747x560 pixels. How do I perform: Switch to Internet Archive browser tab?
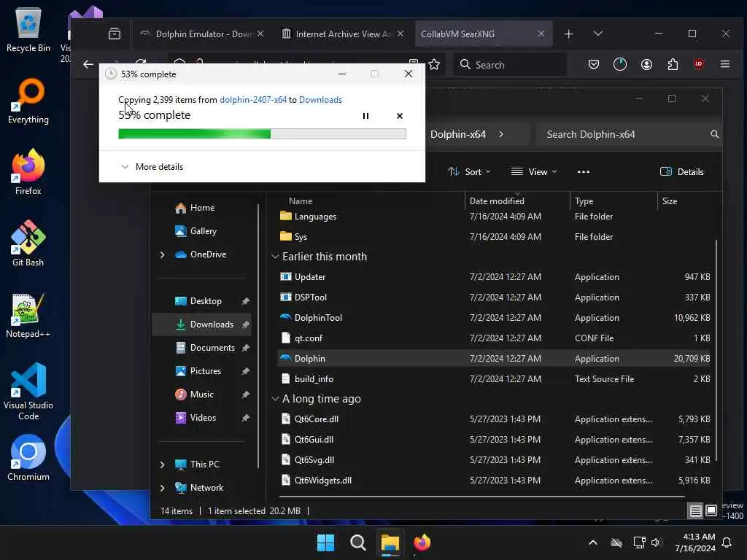(342, 34)
